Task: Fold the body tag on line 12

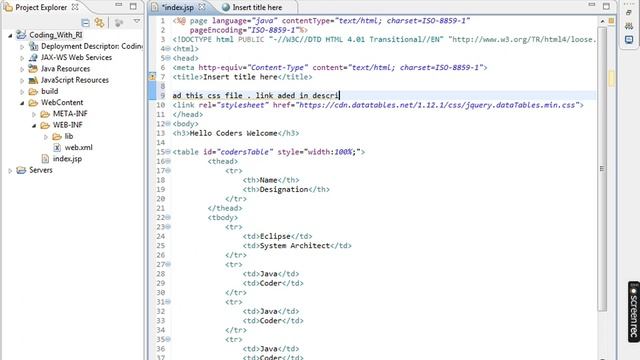Action: [x=168, y=124]
